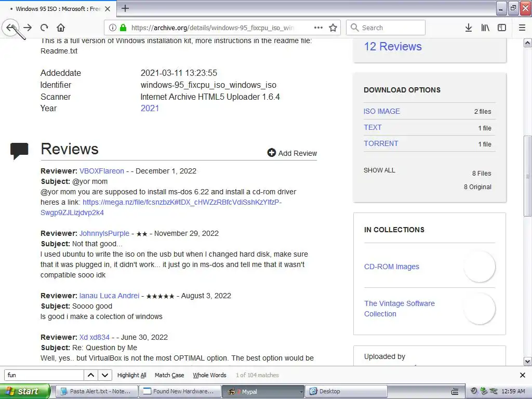Click the identifier windows-95_fixcpu_iso_windows_iso value
Image resolution: width=532 pixels, height=399 pixels.
click(x=208, y=85)
